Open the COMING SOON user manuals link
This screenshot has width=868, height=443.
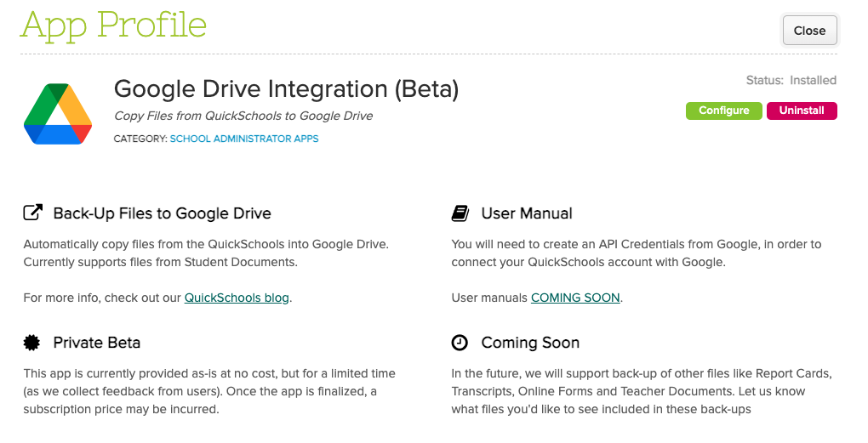(575, 298)
